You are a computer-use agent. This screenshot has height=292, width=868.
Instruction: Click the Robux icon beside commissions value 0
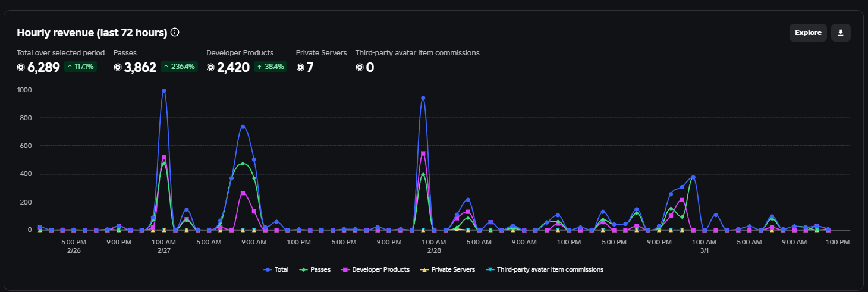coord(360,67)
